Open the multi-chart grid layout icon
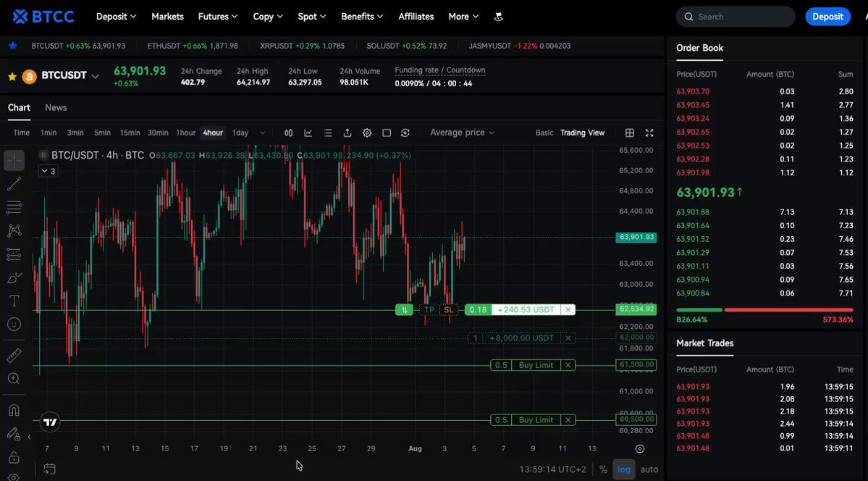868x481 pixels. 629,133
